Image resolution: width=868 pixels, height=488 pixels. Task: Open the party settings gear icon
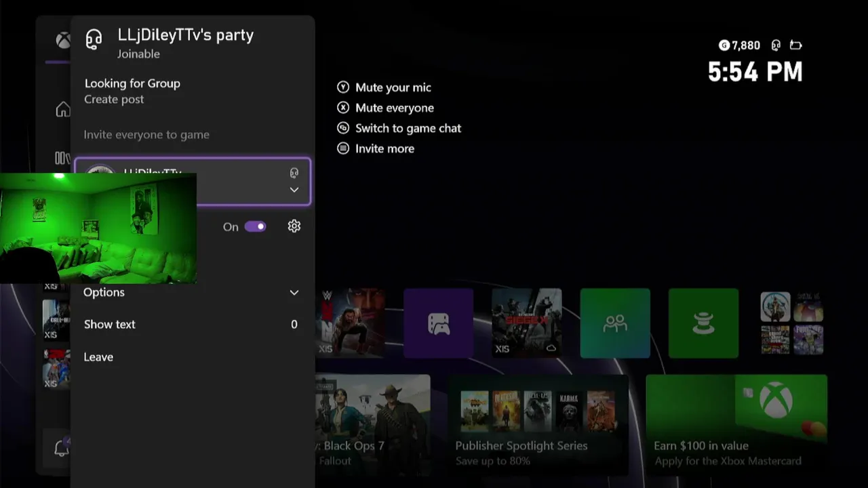click(294, 226)
